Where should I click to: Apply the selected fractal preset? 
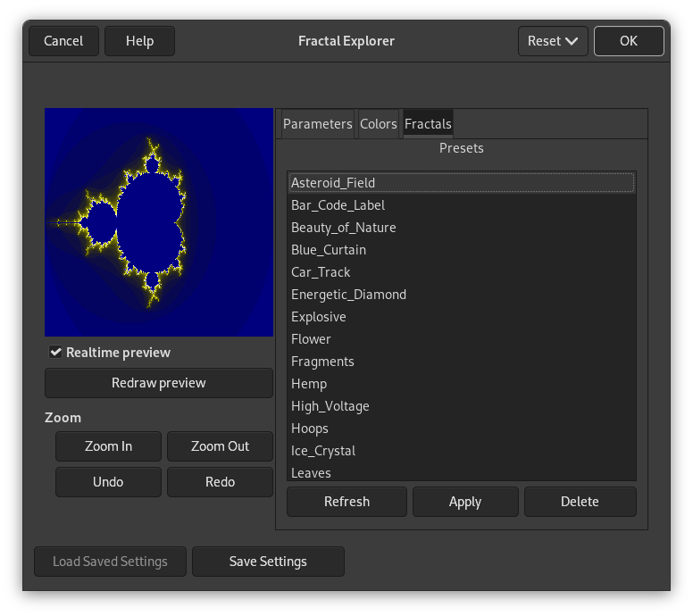pos(464,502)
